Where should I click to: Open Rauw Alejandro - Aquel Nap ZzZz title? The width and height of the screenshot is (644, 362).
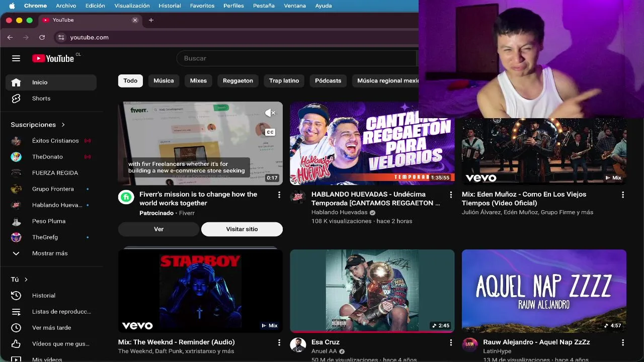pos(536,342)
